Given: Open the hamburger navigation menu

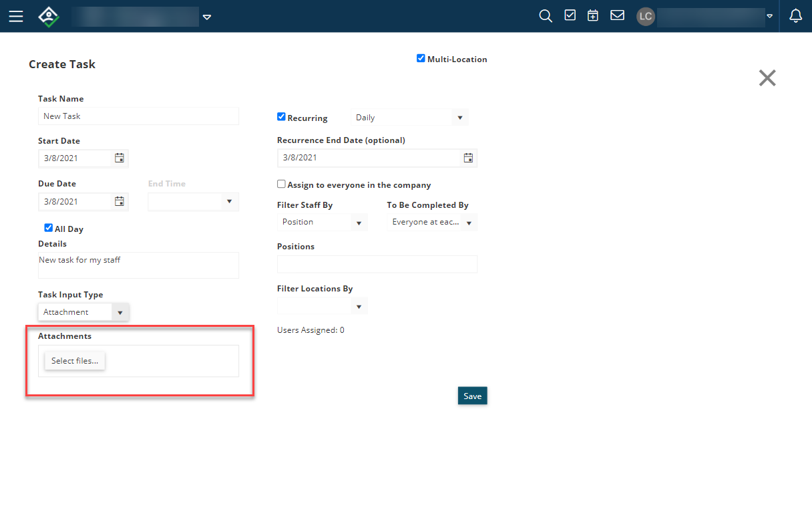Looking at the screenshot, I should point(15,16).
